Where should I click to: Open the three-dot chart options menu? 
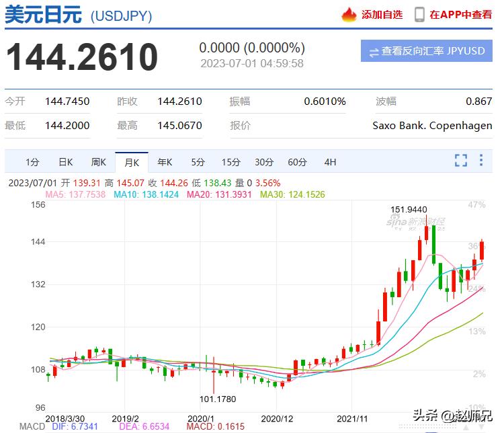pos(481,160)
